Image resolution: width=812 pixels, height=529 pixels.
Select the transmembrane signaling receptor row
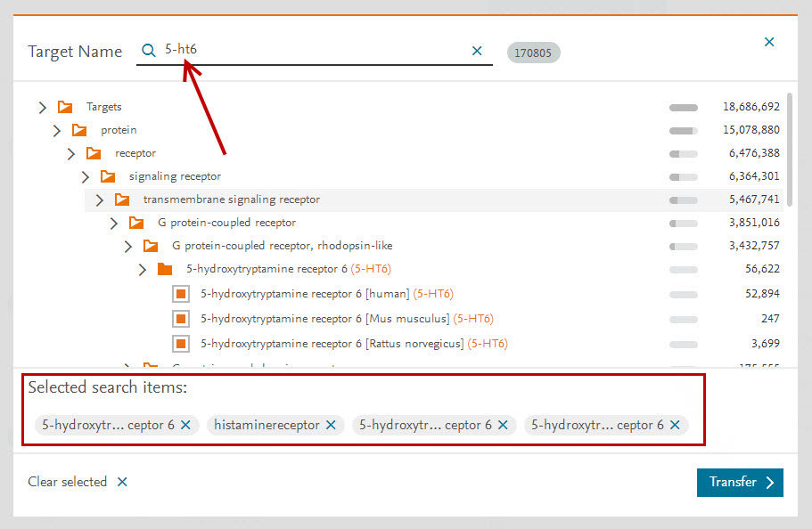click(232, 199)
